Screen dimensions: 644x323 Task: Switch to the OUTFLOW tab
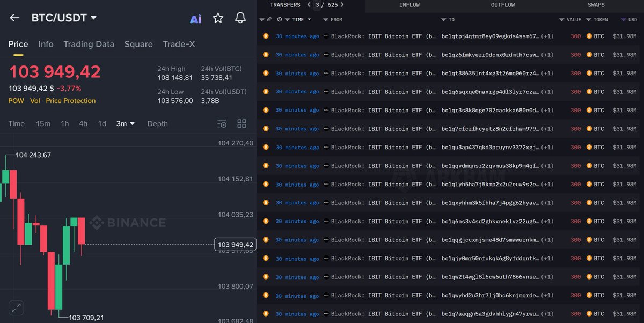(x=502, y=5)
